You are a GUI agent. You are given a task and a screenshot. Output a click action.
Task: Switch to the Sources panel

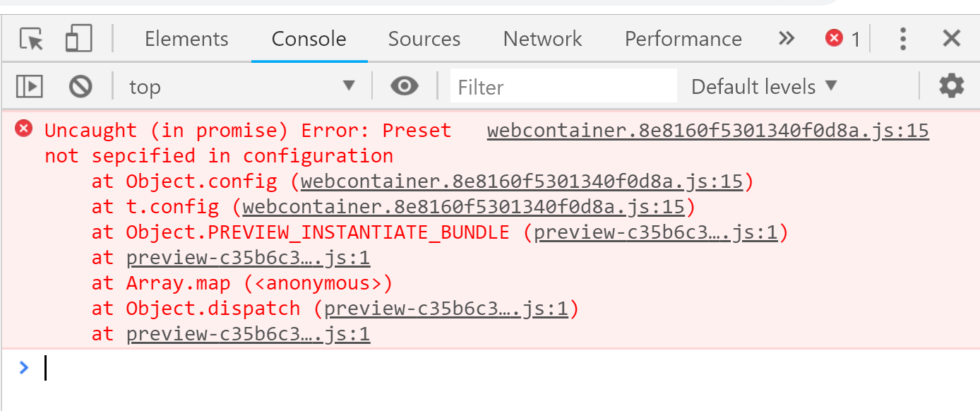[424, 39]
